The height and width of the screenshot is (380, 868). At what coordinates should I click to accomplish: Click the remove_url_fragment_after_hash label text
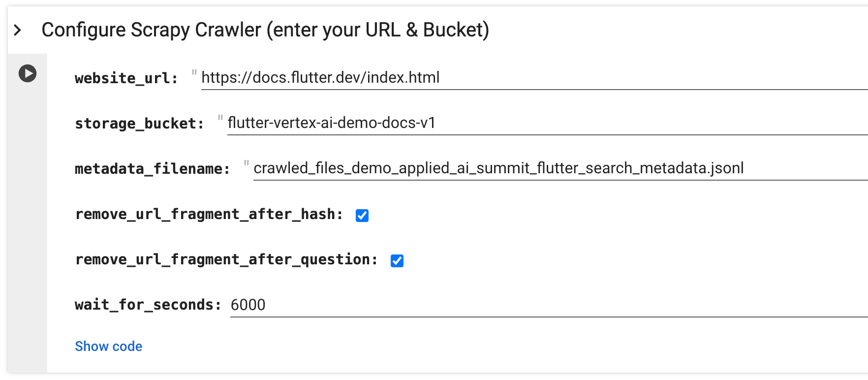(209, 214)
